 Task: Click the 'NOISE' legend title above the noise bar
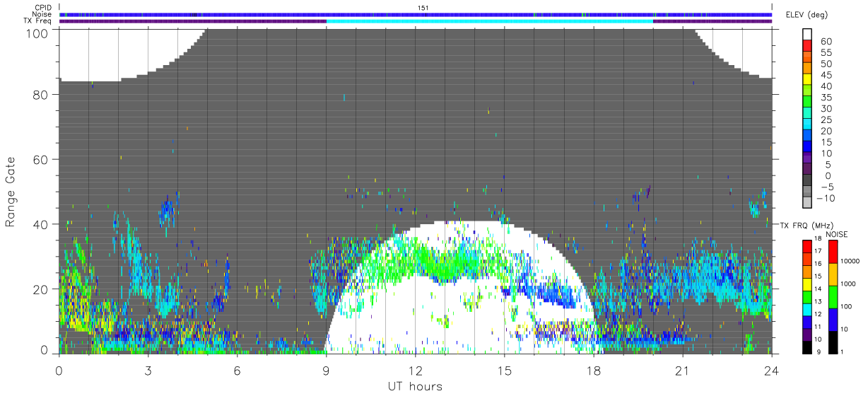coord(836,234)
